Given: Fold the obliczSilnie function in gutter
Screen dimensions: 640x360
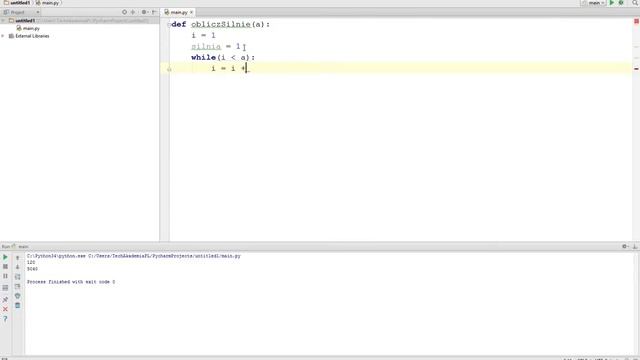Looking at the screenshot, I should click(169, 25).
